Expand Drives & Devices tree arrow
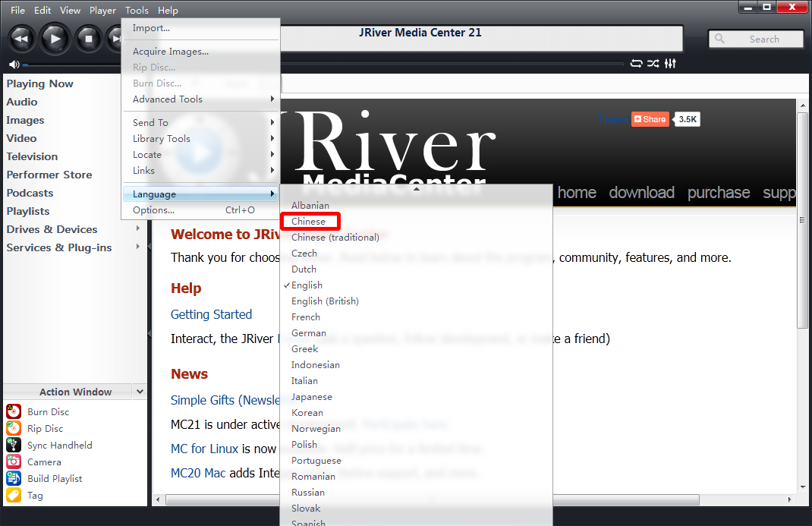This screenshot has width=812, height=526. [138, 228]
